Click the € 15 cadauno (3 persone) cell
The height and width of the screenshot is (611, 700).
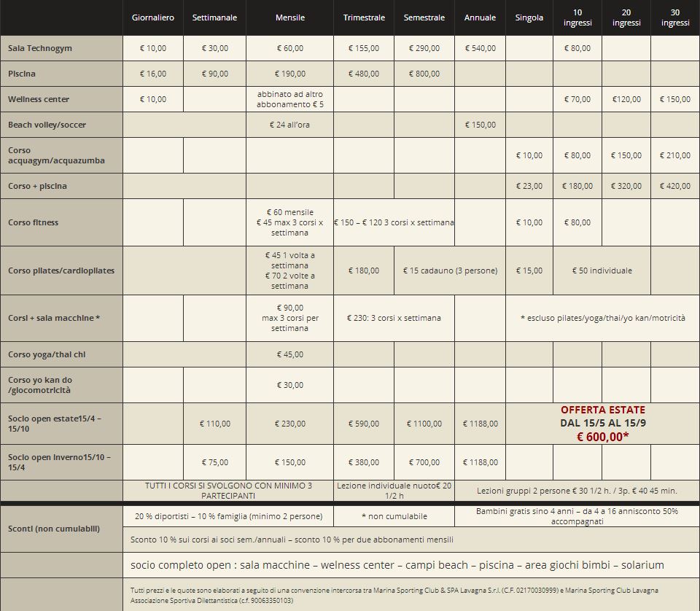click(450, 271)
